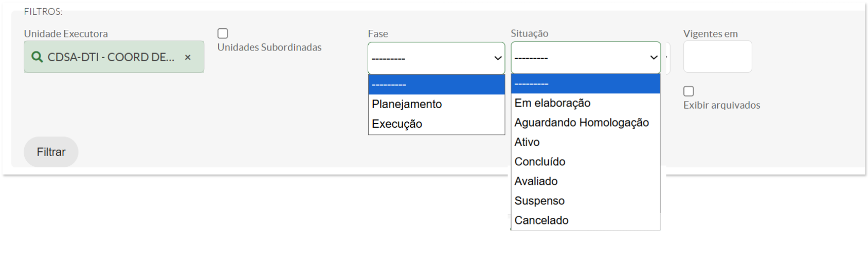Toggle the Exibir arquivados checkbox
Viewport: 868px width, 261px height.
click(x=689, y=91)
